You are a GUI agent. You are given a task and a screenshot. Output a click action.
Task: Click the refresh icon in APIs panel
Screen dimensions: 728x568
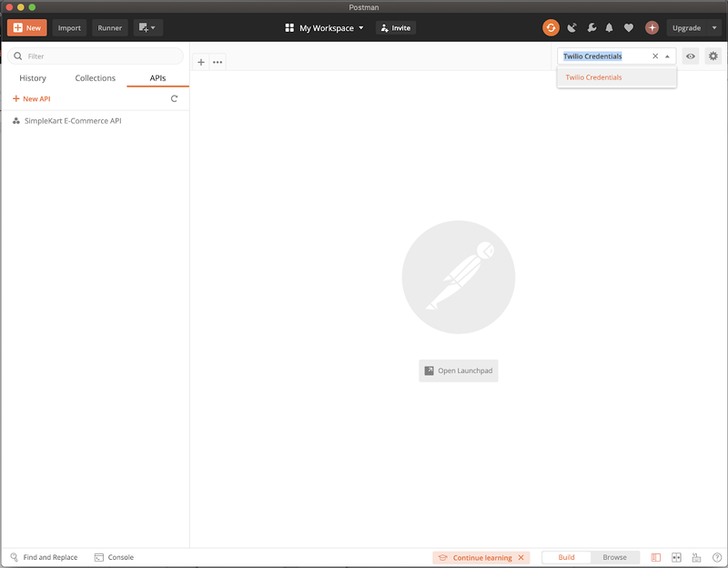coord(174,98)
